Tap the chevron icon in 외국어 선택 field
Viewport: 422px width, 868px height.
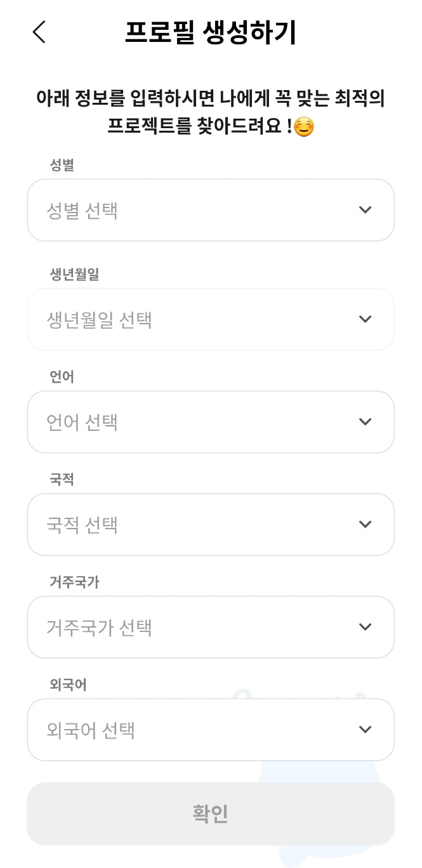tap(365, 730)
